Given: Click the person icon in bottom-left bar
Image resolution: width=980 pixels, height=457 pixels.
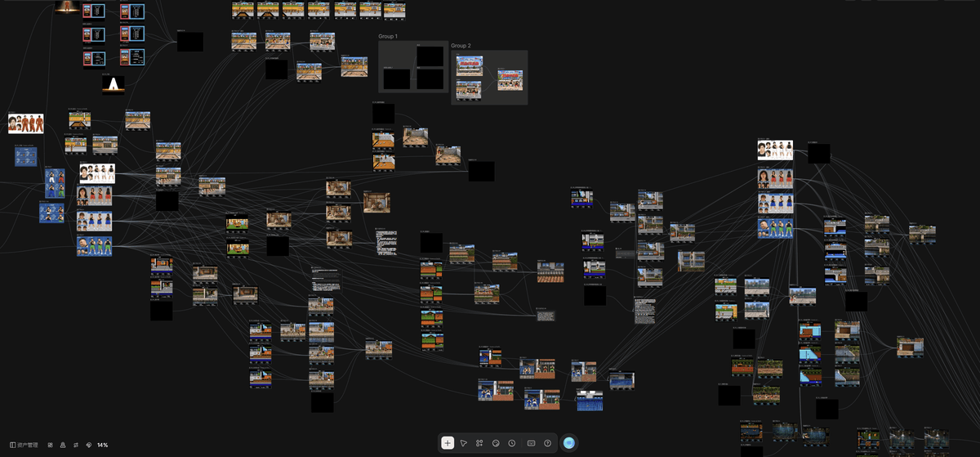Looking at the screenshot, I should coord(63,445).
